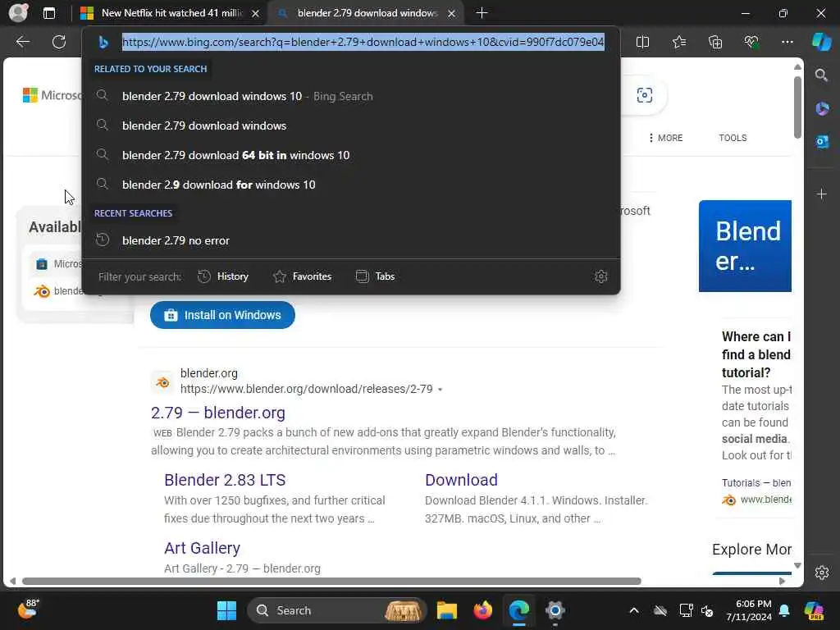Open Copilot icon in browser toolbar
The width and height of the screenshot is (840, 630).
coord(821,42)
